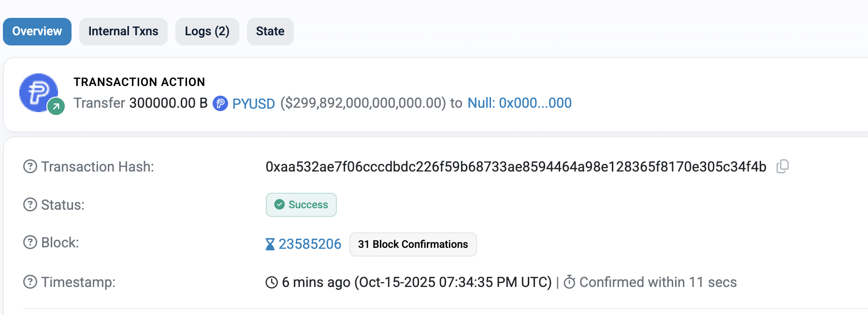
Task: Switch to the State tab
Action: [x=270, y=31]
